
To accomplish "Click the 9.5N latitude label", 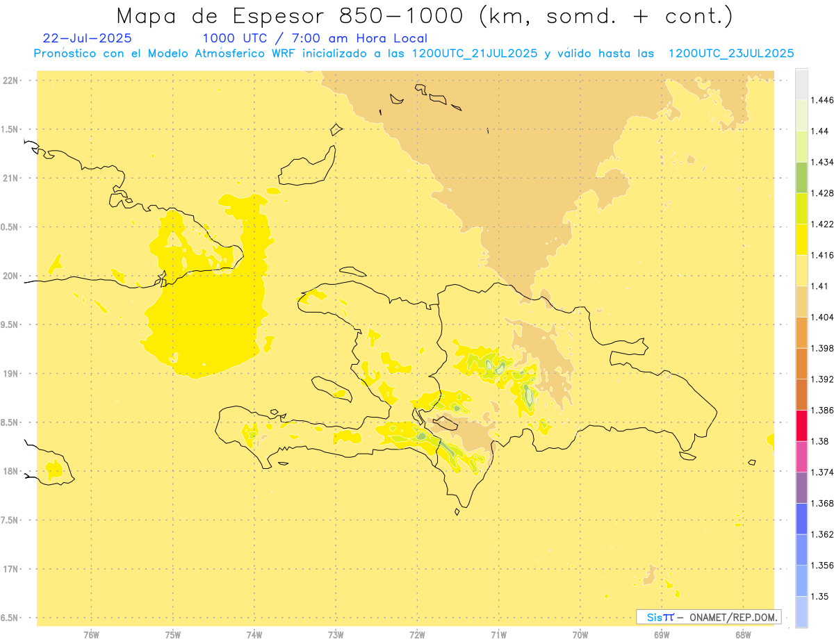I will click(10, 325).
